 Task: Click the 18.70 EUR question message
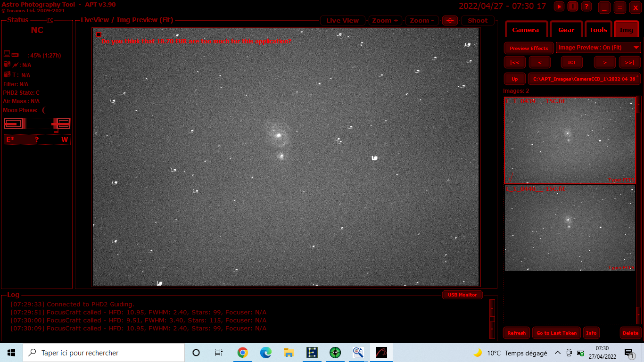click(197, 41)
